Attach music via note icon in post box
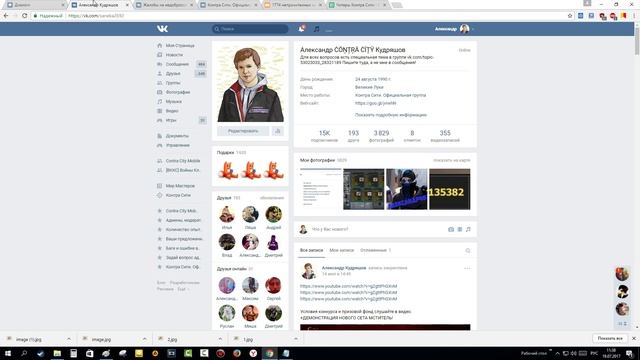 (x=468, y=229)
